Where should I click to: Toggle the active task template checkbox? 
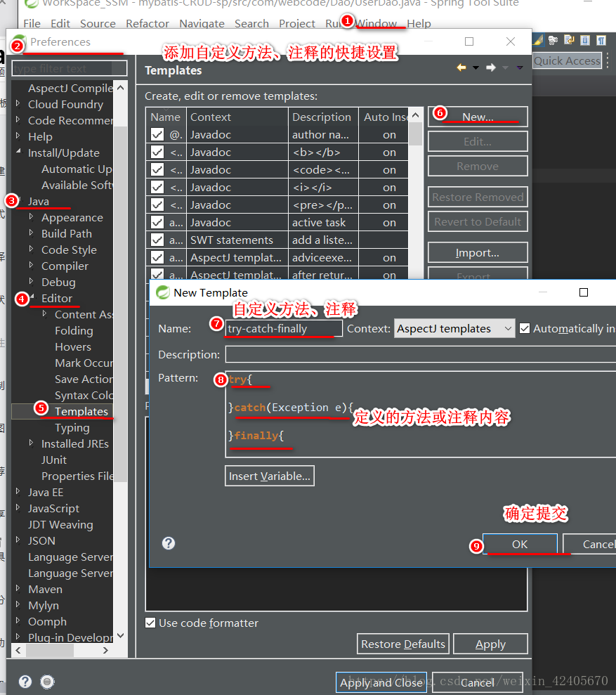tap(157, 222)
